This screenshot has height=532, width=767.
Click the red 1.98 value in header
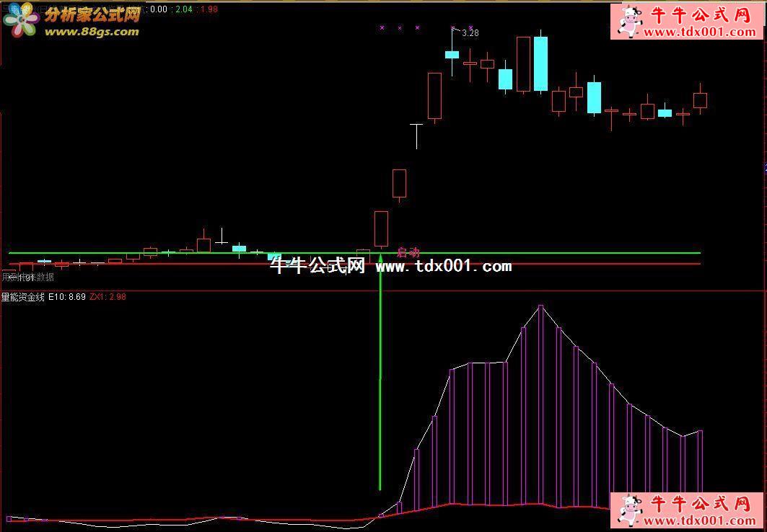pyautogui.click(x=209, y=9)
